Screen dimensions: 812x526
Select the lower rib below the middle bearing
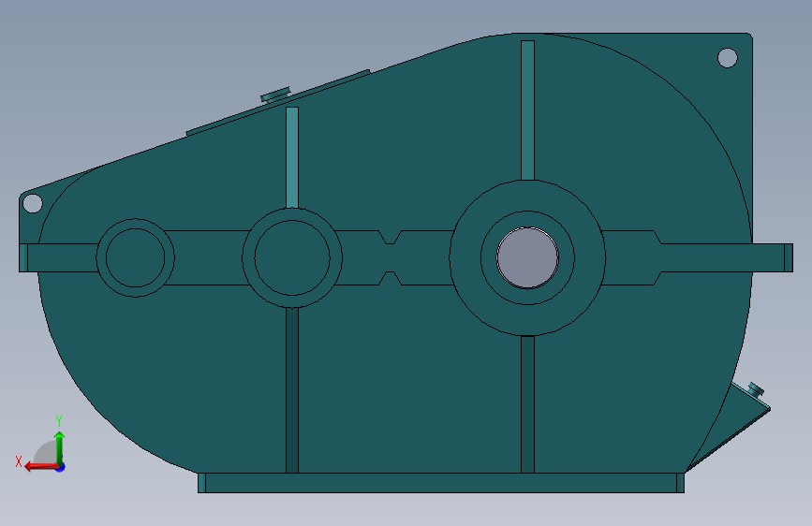(292, 390)
